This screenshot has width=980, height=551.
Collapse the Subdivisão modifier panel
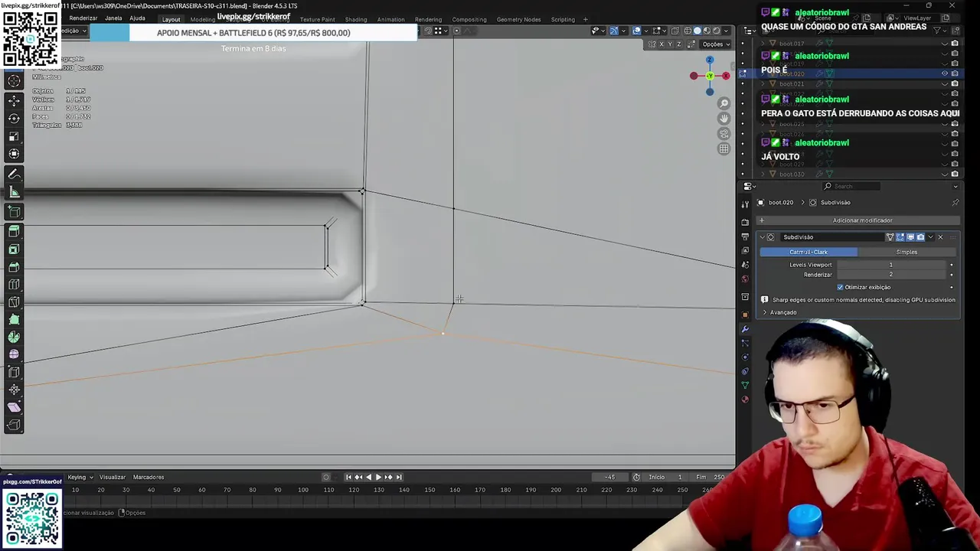pyautogui.click(x=763, y=237)
